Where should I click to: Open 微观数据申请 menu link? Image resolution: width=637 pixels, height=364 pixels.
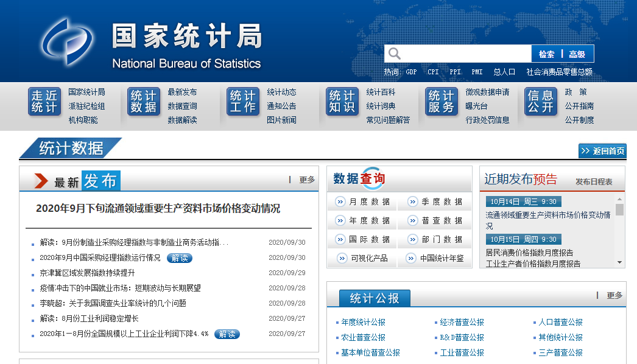tap(488, 93)
